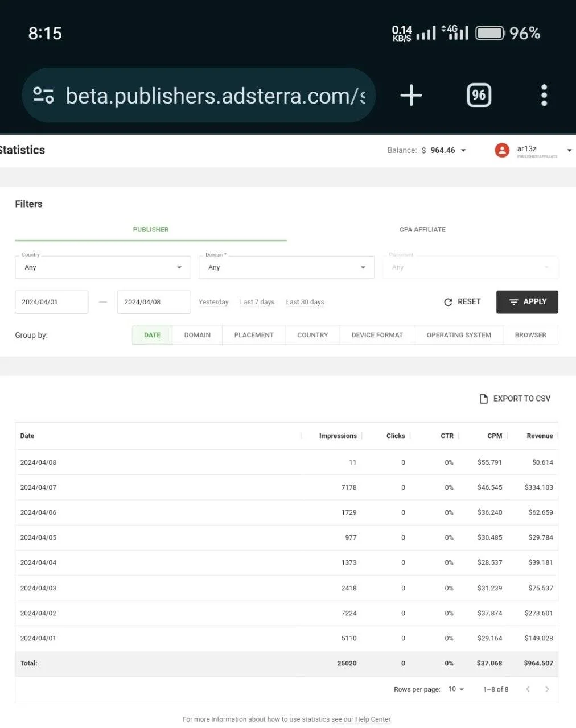Group statistics by DEVICE FORMAT
Screen dimensions: 576x728
[377, 335]
